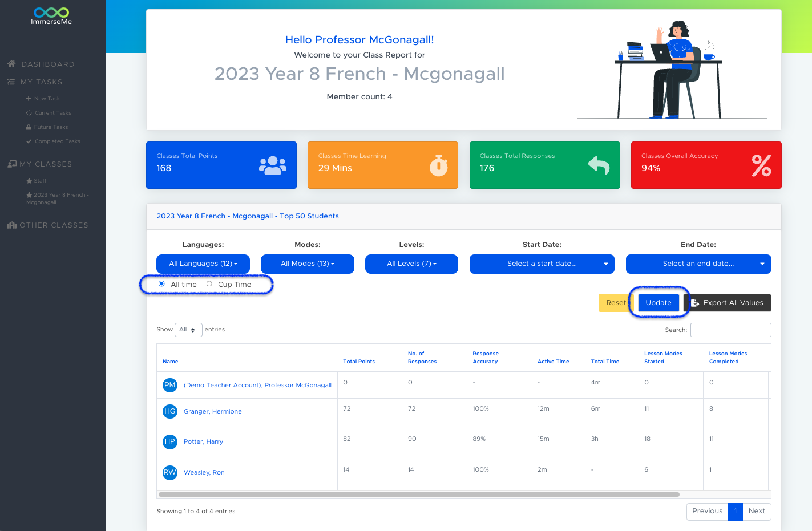This screenshot has height=531, width=812.
Task: Click the PM avatar for Professor McGonagall
Action: tap(170, 385)
